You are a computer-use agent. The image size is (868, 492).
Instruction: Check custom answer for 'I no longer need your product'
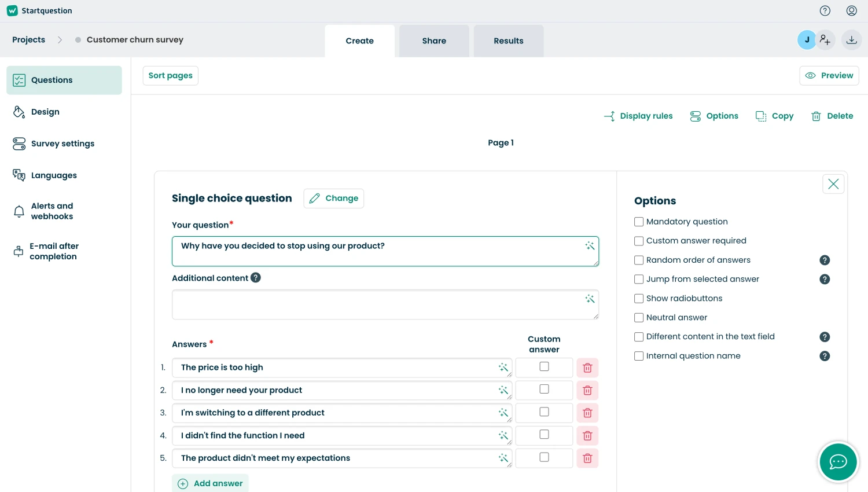[544, 390]
